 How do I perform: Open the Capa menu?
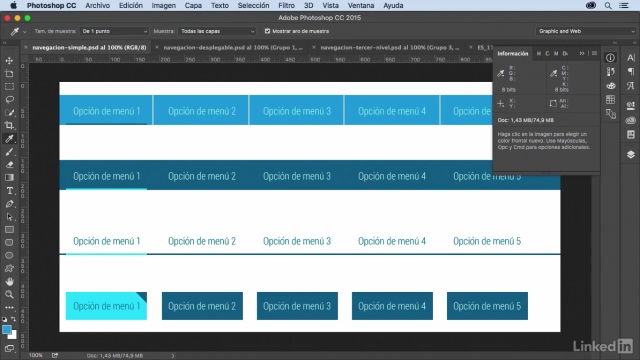click(x=193, y=5)
